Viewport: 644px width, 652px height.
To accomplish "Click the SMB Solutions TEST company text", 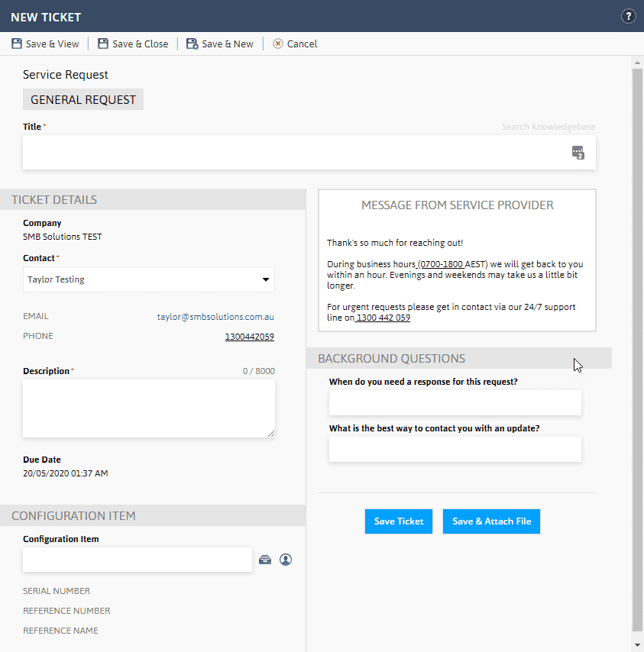I will click(x=63, y=237).
